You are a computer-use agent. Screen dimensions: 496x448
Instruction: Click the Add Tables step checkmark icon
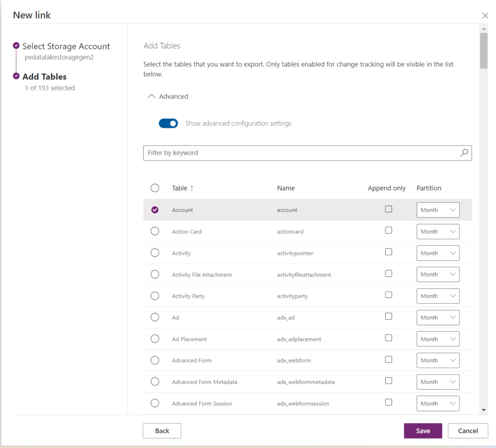pos(16,76)
